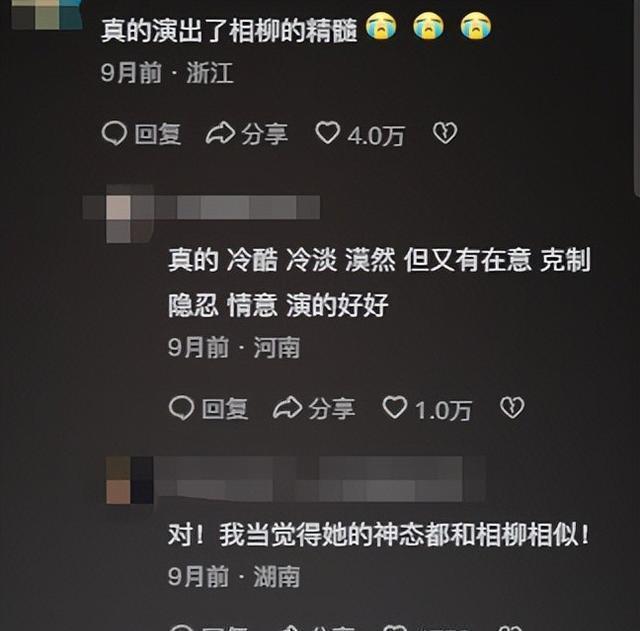The height and width of the screenshot is (631, 640).
Task: Open the top commenter's pixelated avatar
Action: [47, 15]
